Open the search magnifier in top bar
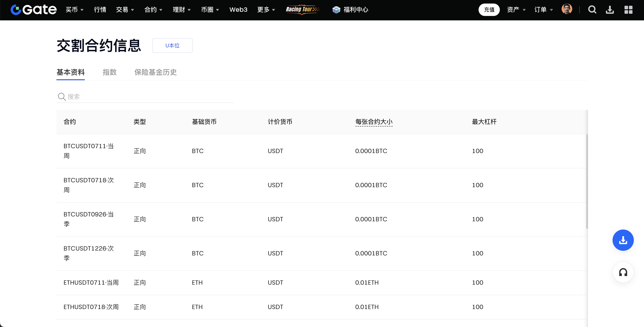 pos(592,10)
